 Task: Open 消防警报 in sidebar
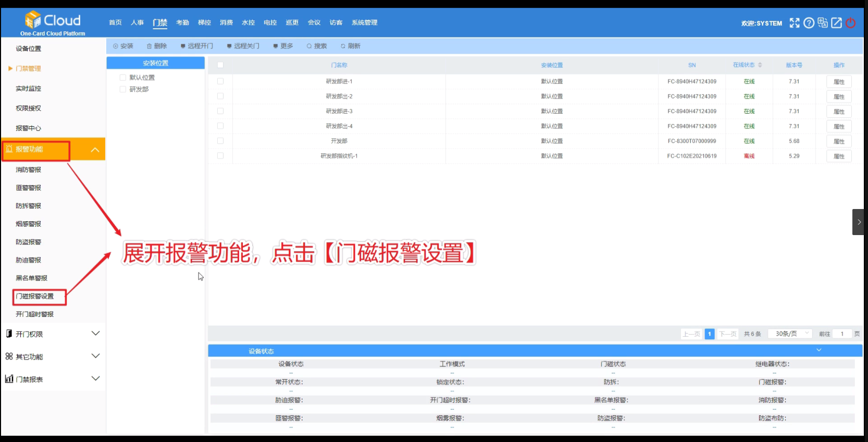pos(28,169)
